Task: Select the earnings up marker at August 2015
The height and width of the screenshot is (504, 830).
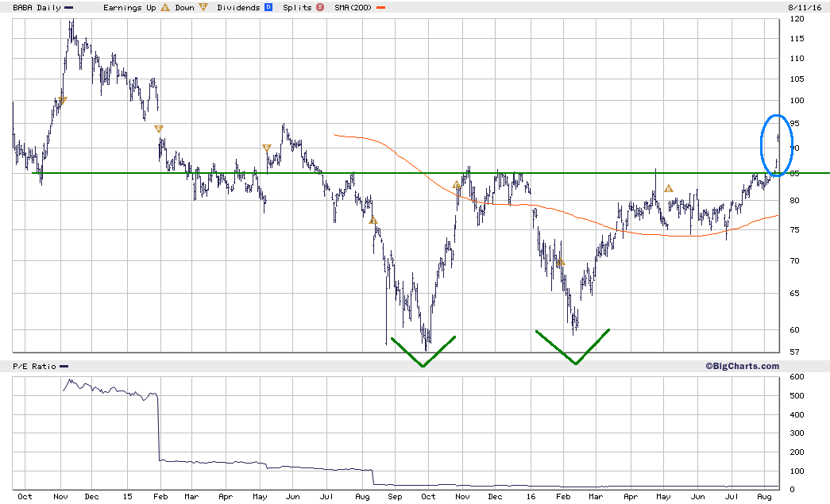Action: point(373,220)
